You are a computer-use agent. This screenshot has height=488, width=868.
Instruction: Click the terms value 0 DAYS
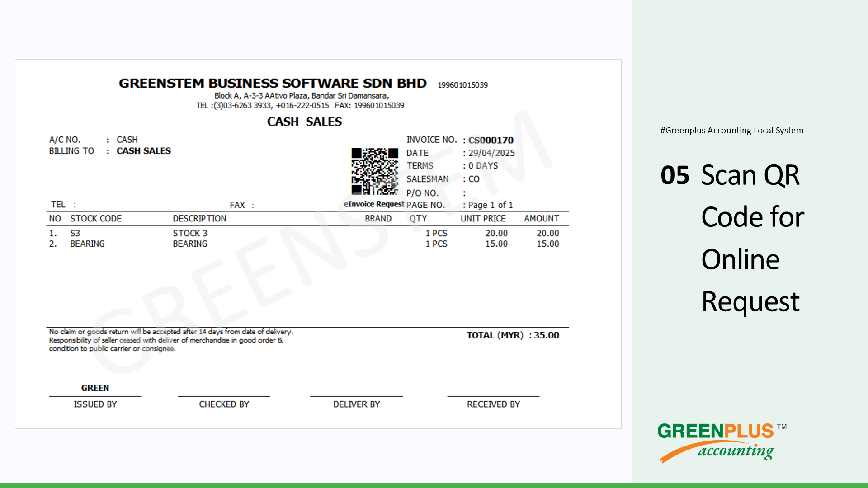pos(483,166)
